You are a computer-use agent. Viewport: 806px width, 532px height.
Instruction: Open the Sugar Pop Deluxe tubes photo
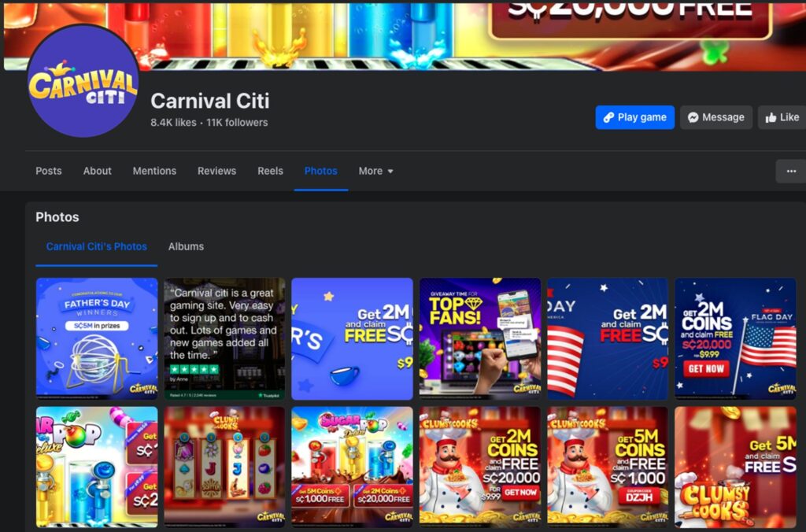click(97, 467)
